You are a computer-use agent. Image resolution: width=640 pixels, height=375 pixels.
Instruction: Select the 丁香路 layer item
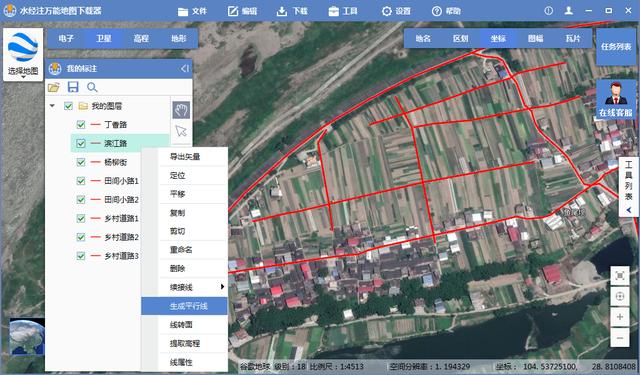116,124
